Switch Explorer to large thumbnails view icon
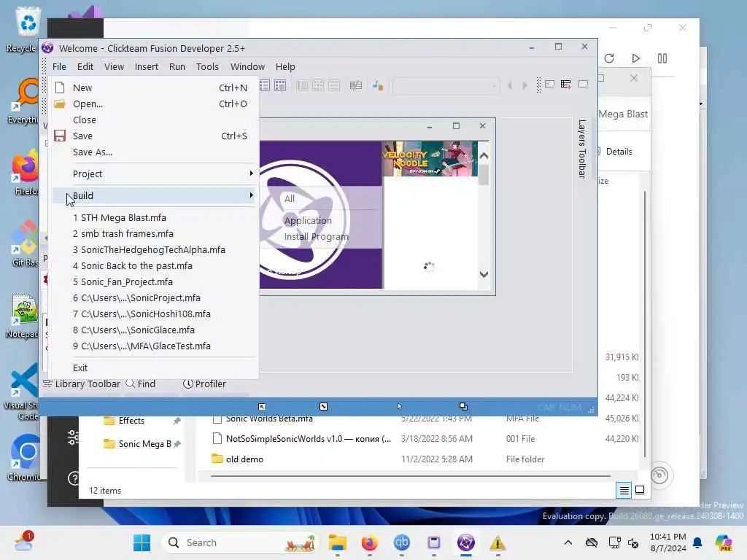 coord(640,490)
